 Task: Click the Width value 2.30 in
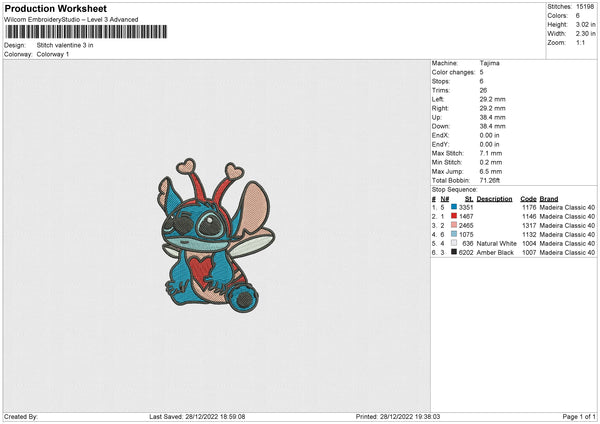(585, 34)
